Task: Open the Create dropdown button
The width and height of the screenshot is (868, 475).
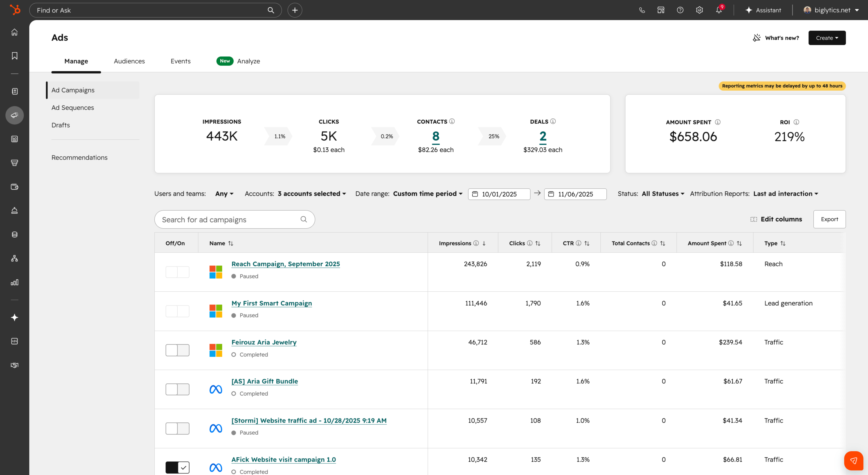Action: [x=827, y=38]
